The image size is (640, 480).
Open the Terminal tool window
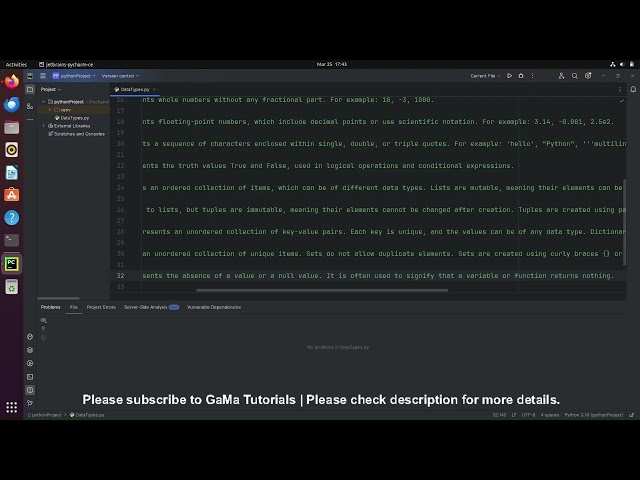pyautogui.click(x=30, y=377)
